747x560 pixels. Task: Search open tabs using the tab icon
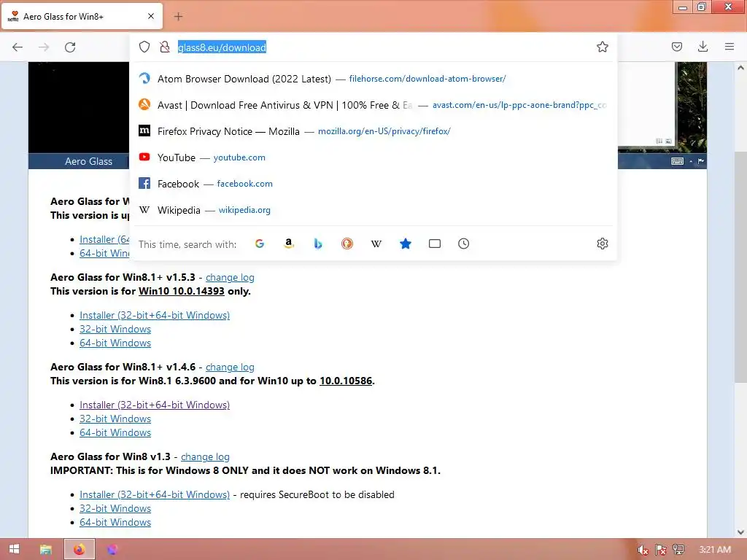[x=435, y=244]
